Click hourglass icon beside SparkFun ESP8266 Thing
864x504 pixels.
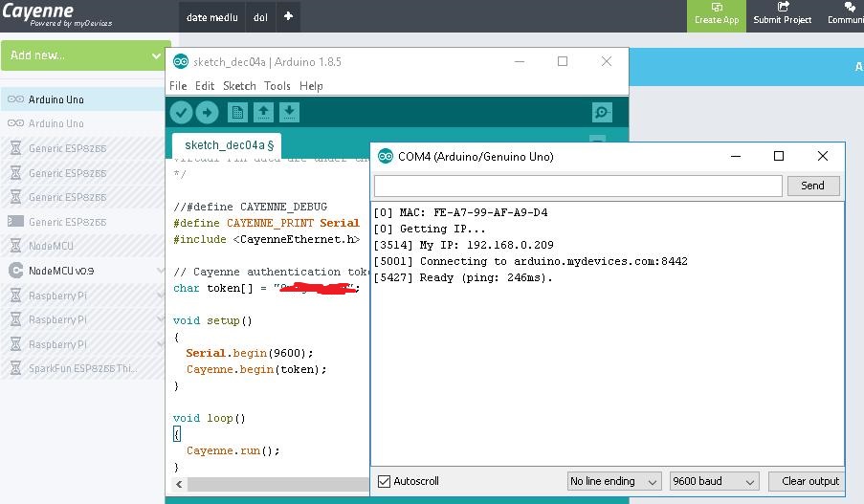[x=16, y=368]
